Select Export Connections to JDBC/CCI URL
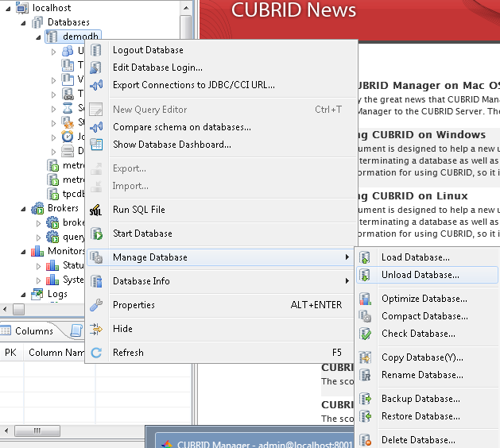This screenshot has width=500, height=448. 222,85
